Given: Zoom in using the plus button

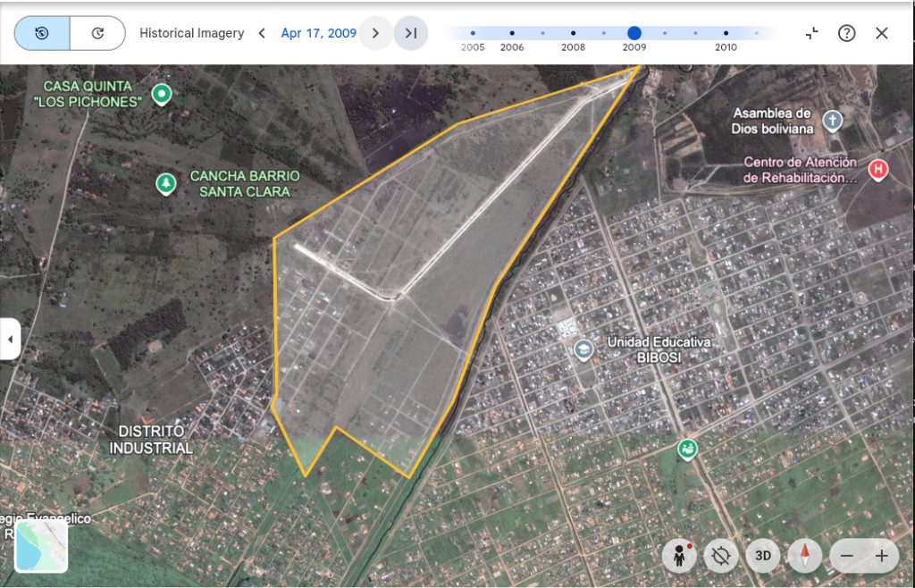Looking at the screenshot, I should 882,556.
